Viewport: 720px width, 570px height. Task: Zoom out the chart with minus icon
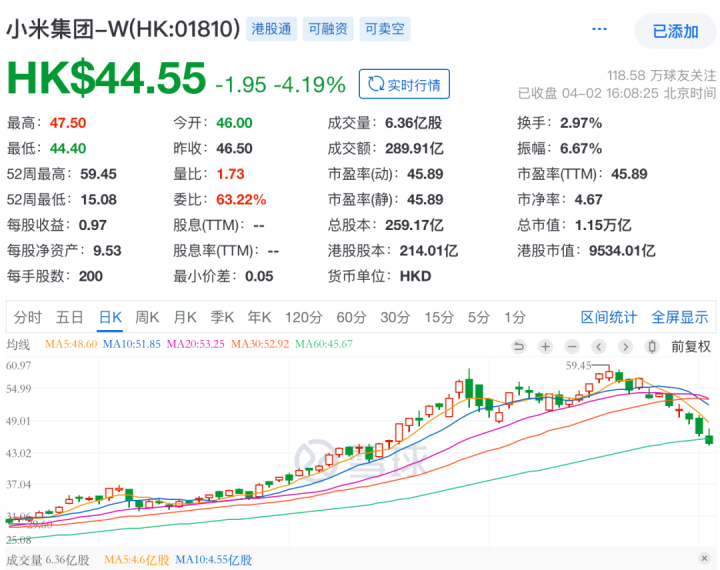[x=572, y=346]
